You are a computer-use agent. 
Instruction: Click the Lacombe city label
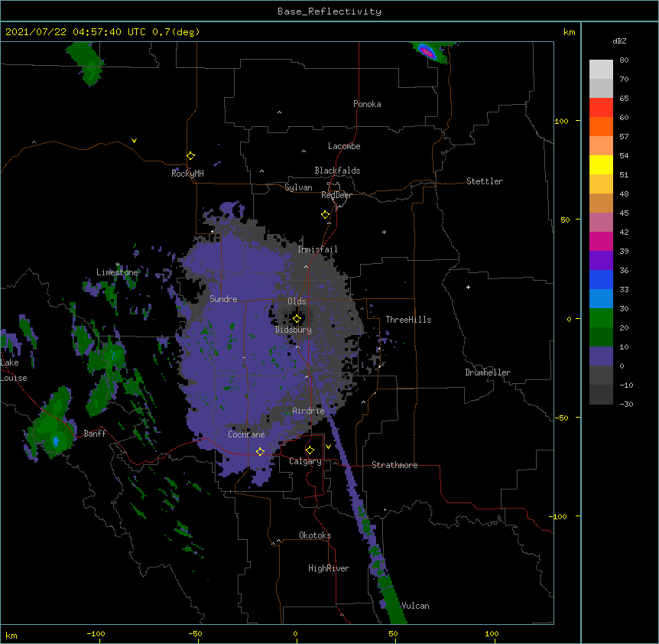click(344, 146)
